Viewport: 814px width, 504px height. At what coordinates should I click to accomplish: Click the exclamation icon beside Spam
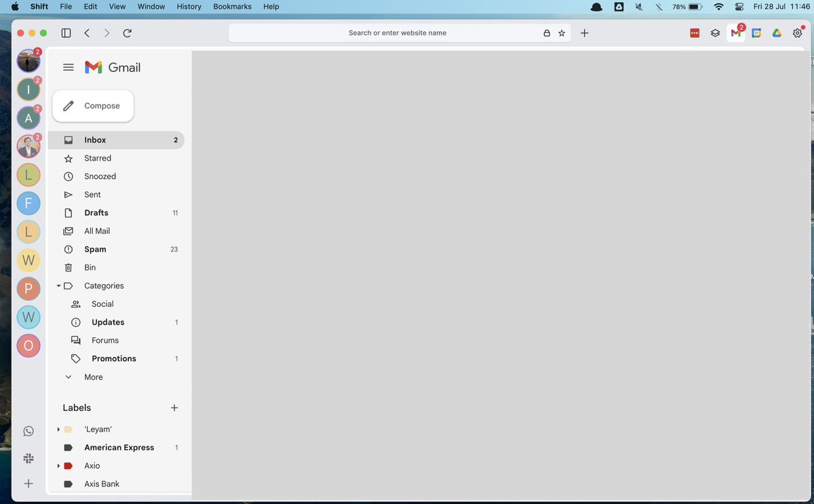68,250
